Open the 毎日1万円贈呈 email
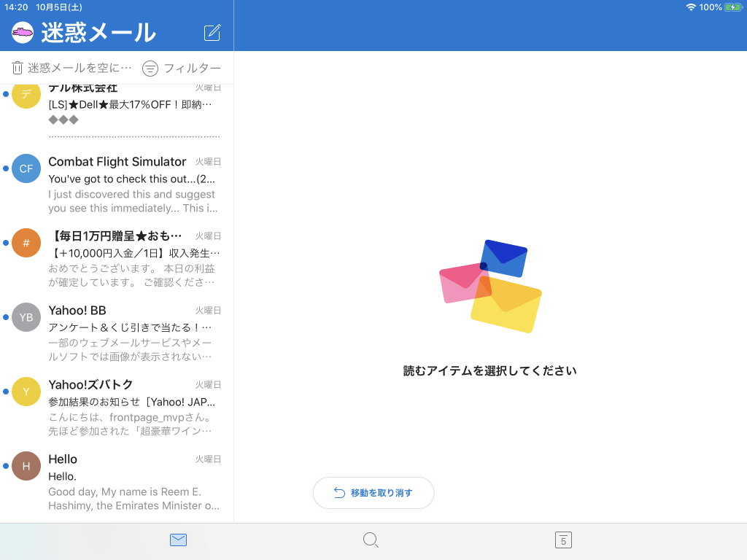This screenshot has height=560, width=747. [x=117, y=259]
